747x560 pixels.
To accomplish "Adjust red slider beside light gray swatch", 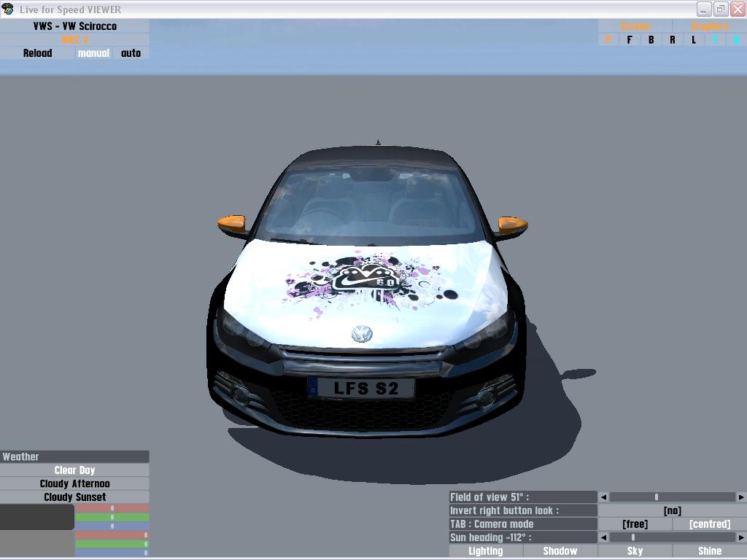I will pyautogui.click(x=112, y=535).
